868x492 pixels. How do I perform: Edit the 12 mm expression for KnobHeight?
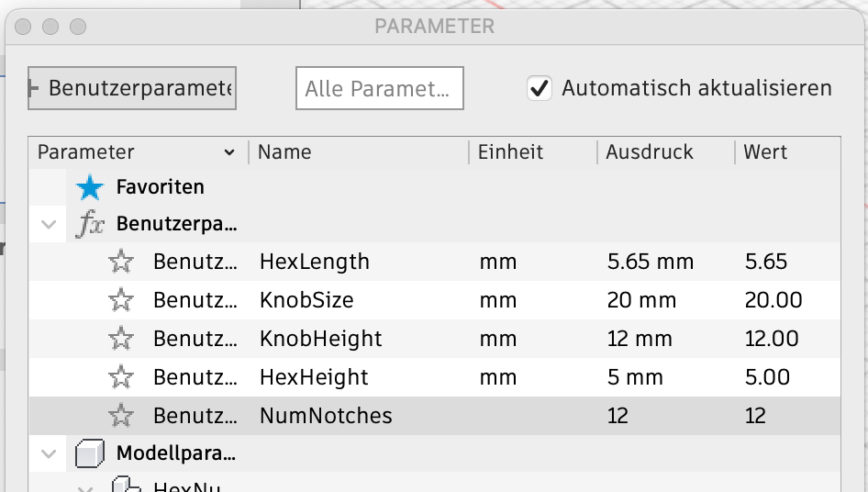click(x=640, y=339)
